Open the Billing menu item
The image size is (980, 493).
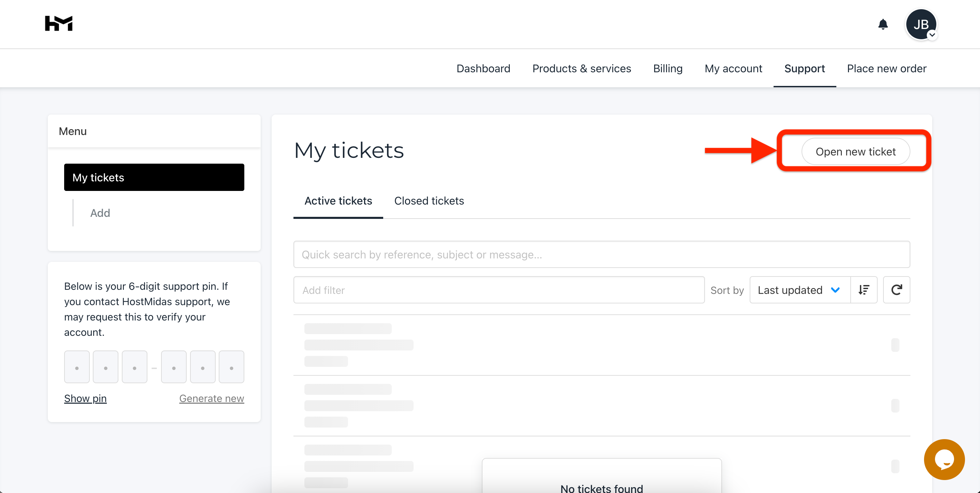[x=668, y=69]
